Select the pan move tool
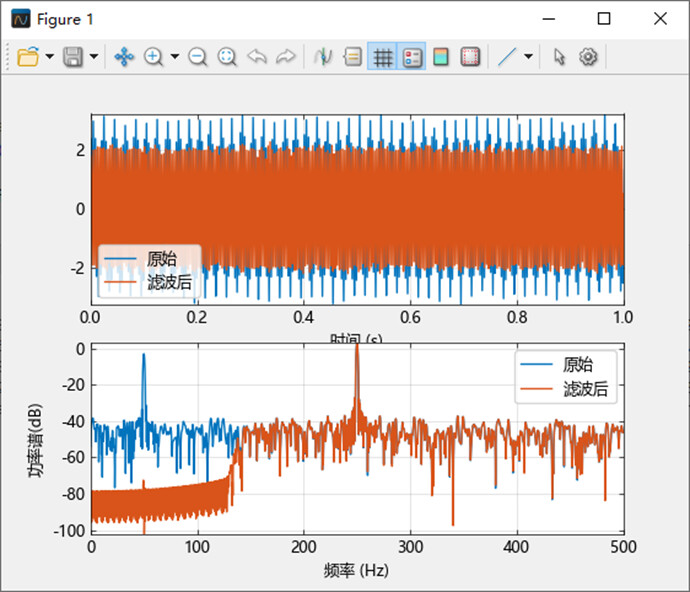This screenshot has width=690, height=592. tap(124, 57)
